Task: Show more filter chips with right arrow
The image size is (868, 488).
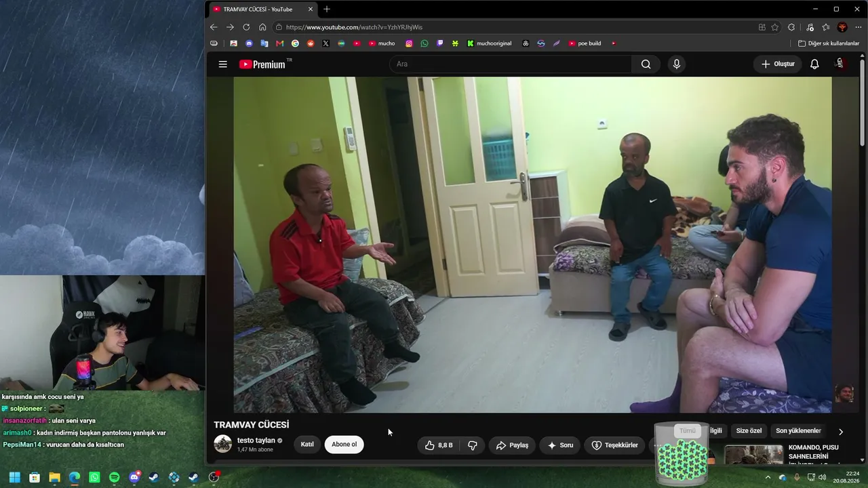Action: [841, 432]
